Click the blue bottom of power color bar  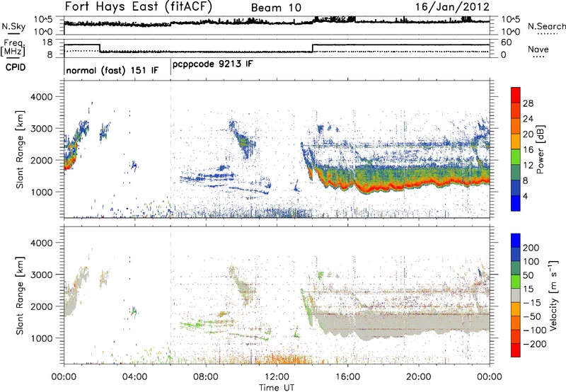[516, 203]
